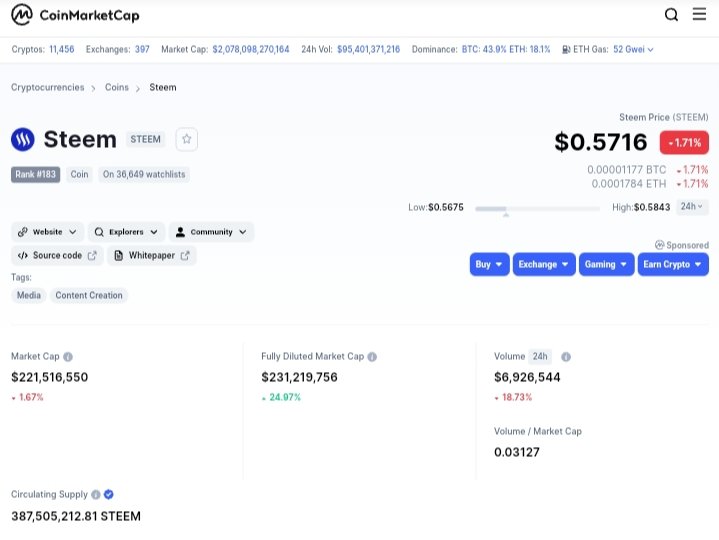This screenshot has width=719, height=540.
Task: Click the Coin tag badge
Action: (79, 174)
